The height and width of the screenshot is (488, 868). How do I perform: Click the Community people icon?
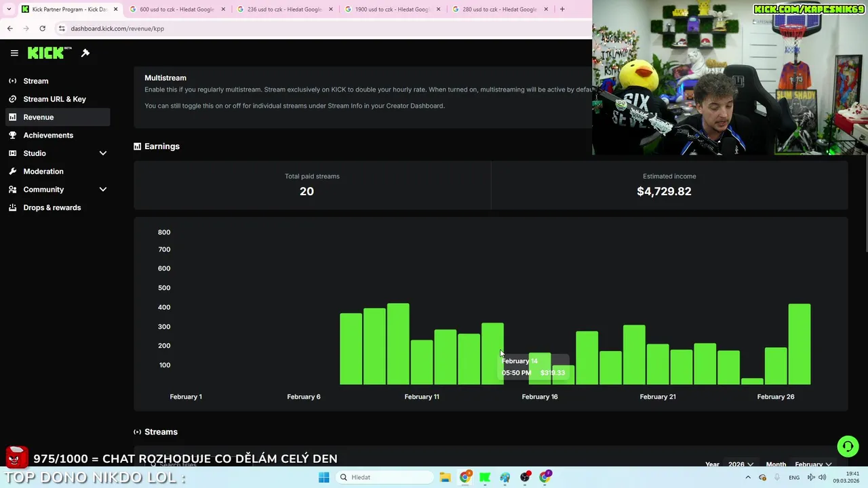coord(13,189)
